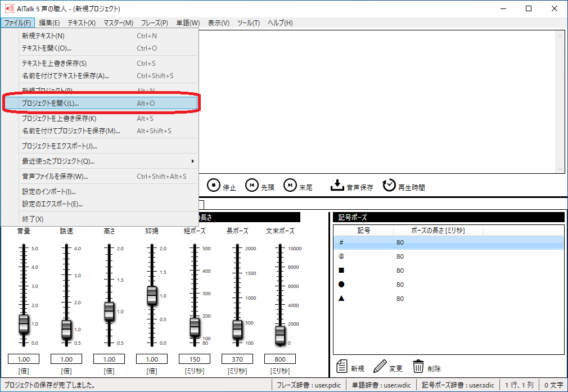Open the ヘルプ(H) menu
This screenshot has height=392, width=568.
(281, 23)
